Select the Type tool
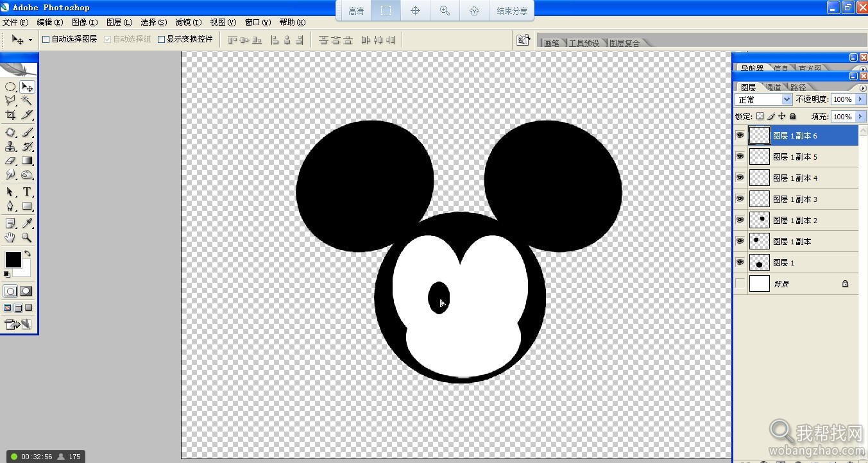Viewport: 868px width, 463px height. coord(27,192)
